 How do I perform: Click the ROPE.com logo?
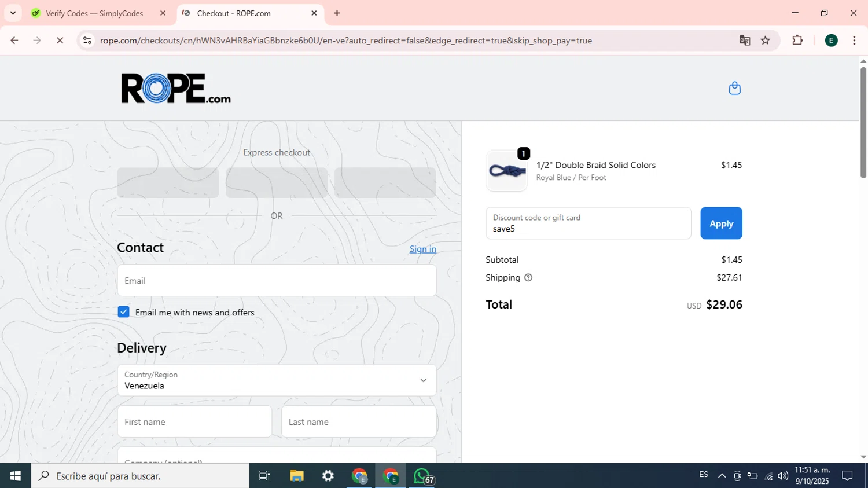tap(176, 88)
